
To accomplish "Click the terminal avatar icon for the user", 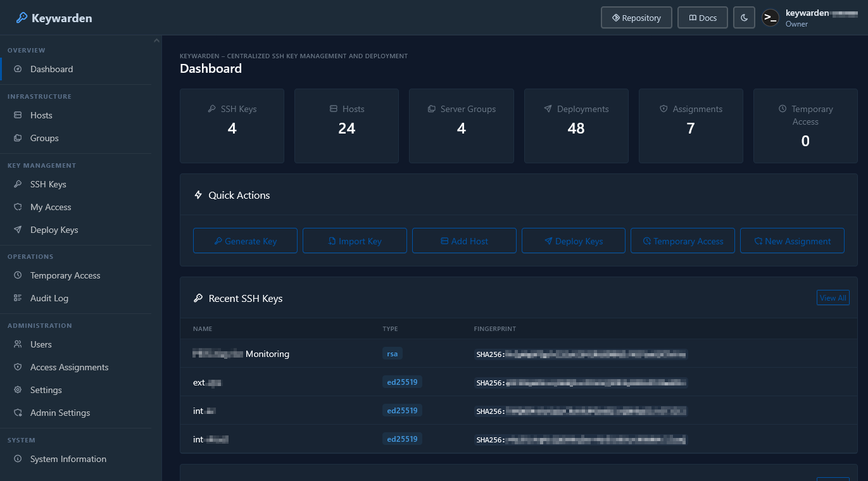I will [x=771, y=18].
